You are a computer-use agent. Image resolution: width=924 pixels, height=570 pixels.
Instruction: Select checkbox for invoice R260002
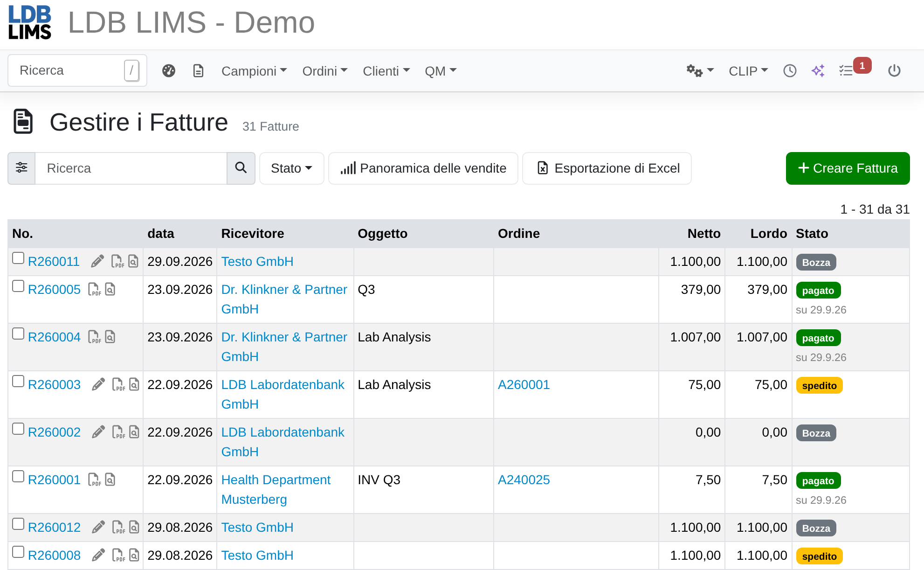[18, 429]
